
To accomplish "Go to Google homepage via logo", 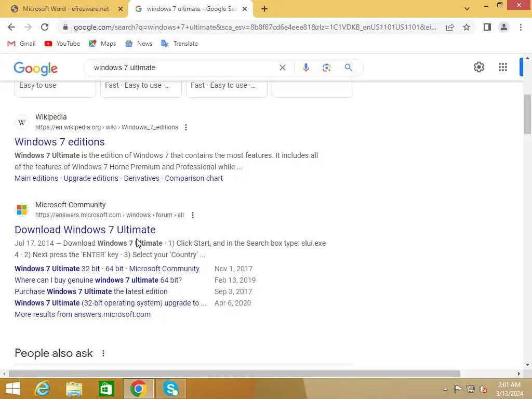I will pyautogui.click(x=36, y=68).
